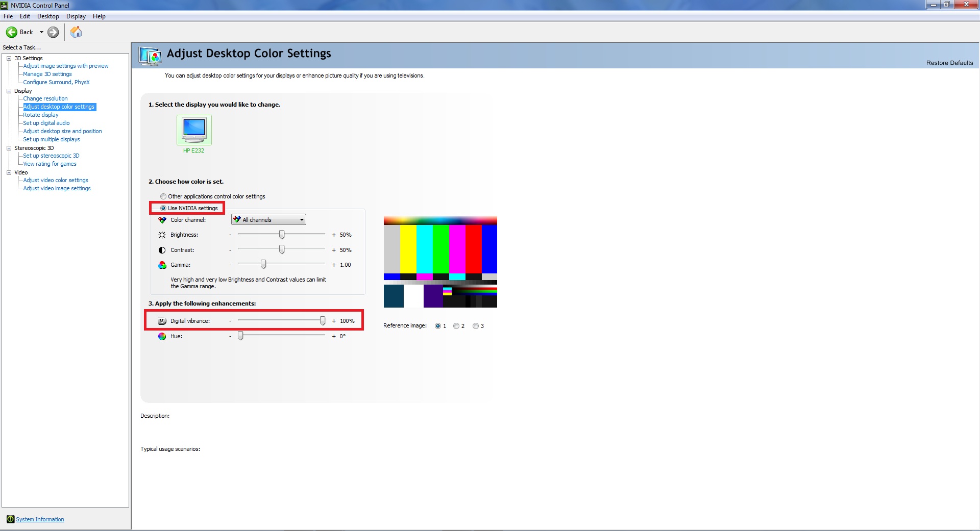Open View rating for games
The image size is (980, 531).
click(x=50, y=164)
